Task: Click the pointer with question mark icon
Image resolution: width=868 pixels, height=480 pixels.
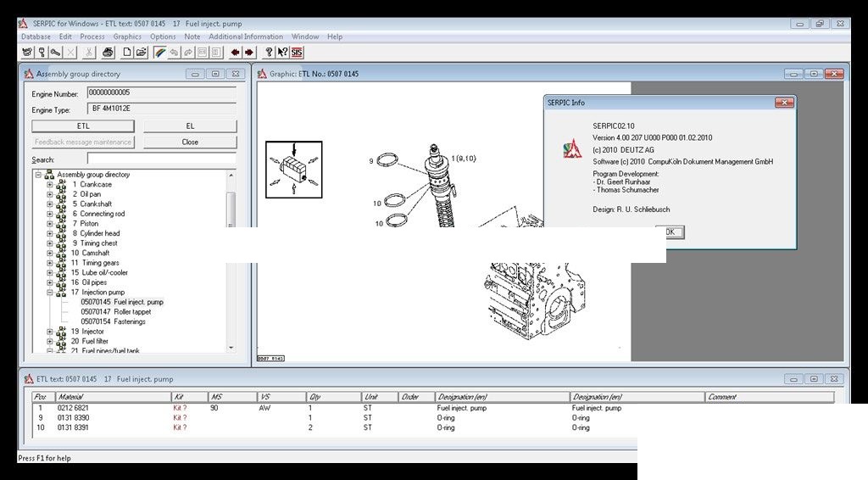Action: click(x=282, y=52)
